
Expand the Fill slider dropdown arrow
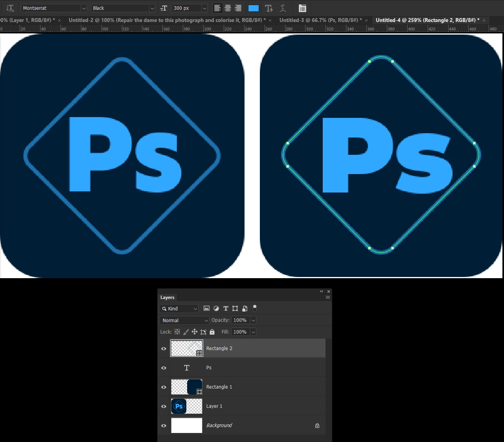[253, 332]
